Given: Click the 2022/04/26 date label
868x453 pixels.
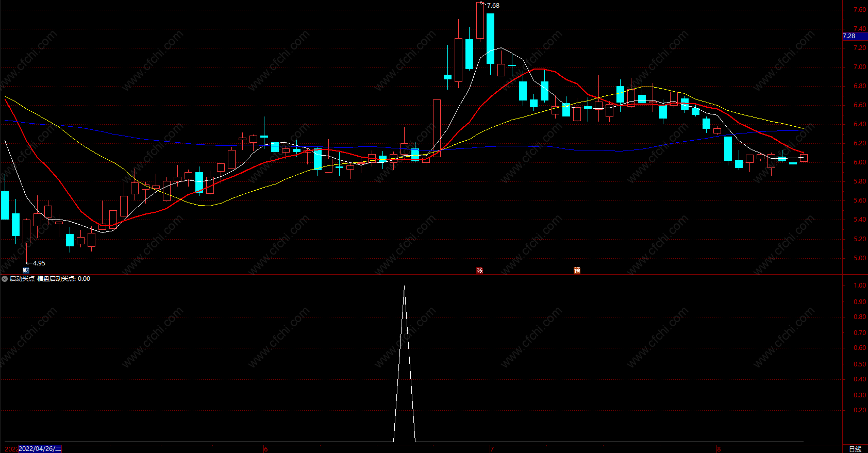Looking at the screenshot, I should click(40, 449).
